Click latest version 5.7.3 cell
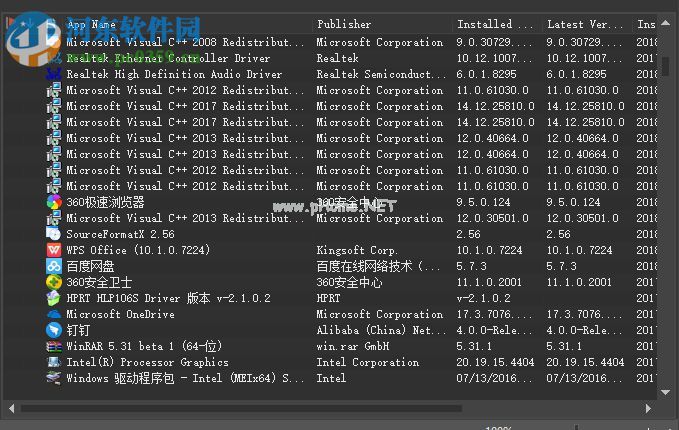The width and height of the screenshot is (679, 430). (561, 266)
